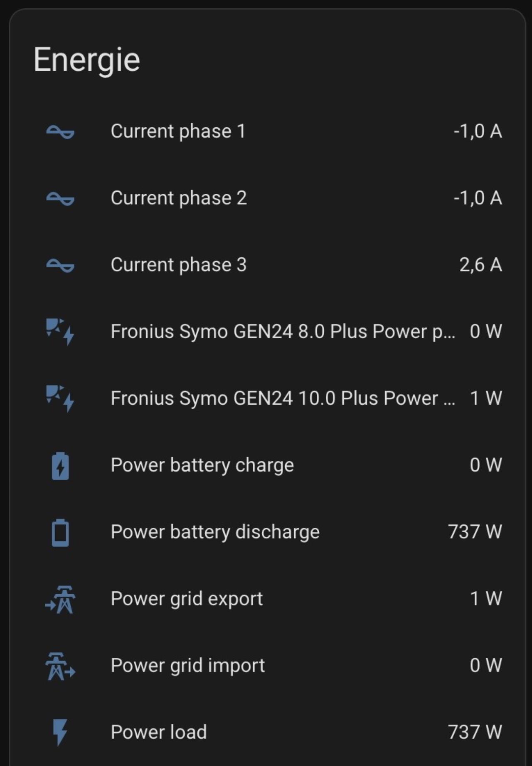Screen dimensions: 532x766
Task: Click the 737 W Power load value
Action: pos(475,732)
